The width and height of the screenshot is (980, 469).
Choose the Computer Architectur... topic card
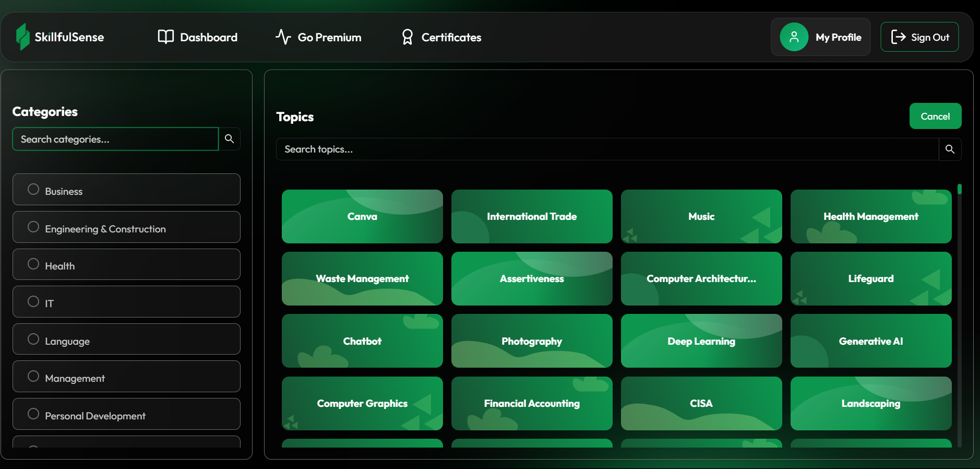pyautogui.click(x=701, y=278)
